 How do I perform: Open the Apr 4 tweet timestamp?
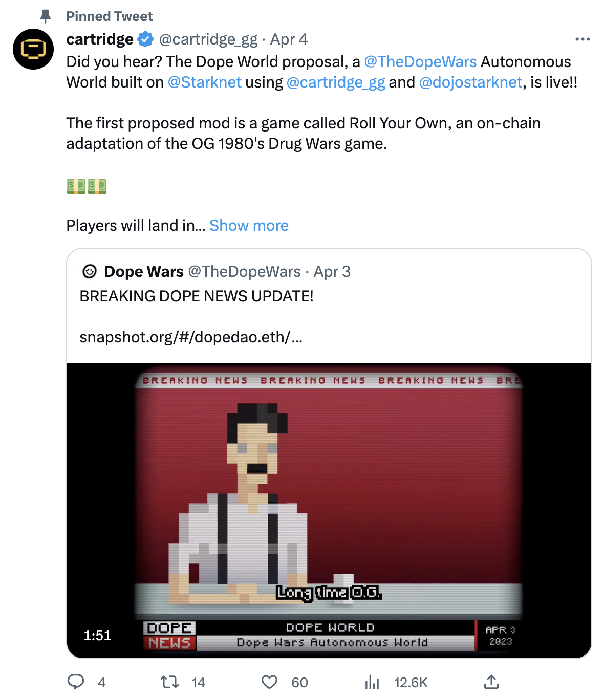pyautogui.click(x=289, y=39)
